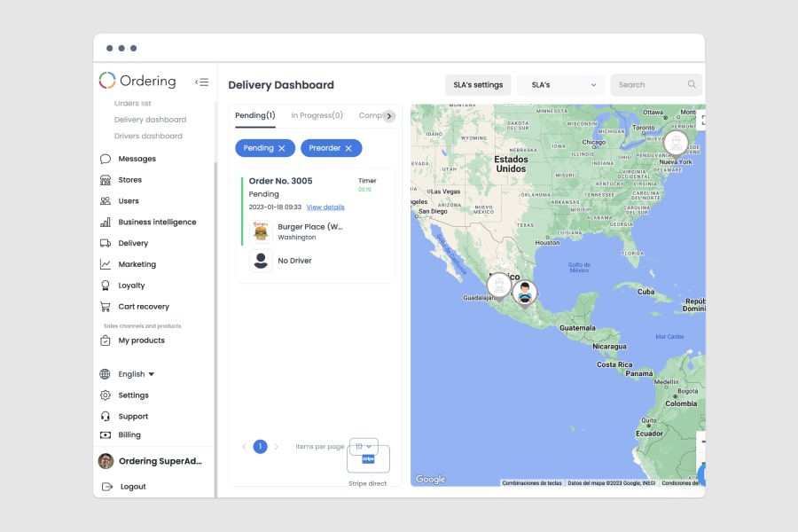Collapse the sidebar menu icon
798x532 pixels.
tap(201, 82)
